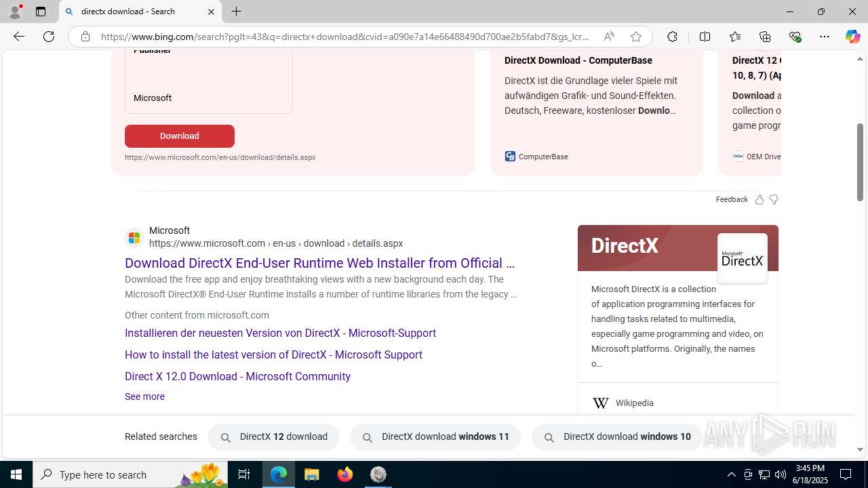
Task: Open the clock showing 3:45 PM
Action: point(810,474)
